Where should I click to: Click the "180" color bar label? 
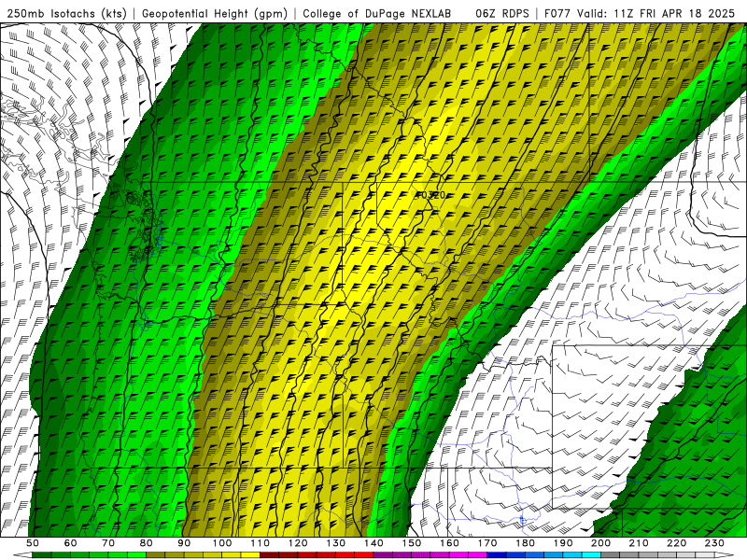click(x=525, y=543)
